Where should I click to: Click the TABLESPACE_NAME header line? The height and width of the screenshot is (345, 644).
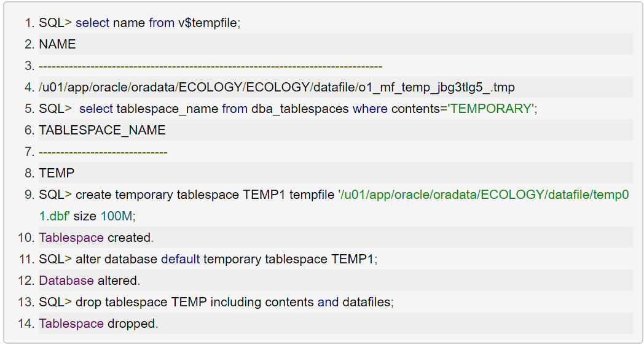coord(102,130)
